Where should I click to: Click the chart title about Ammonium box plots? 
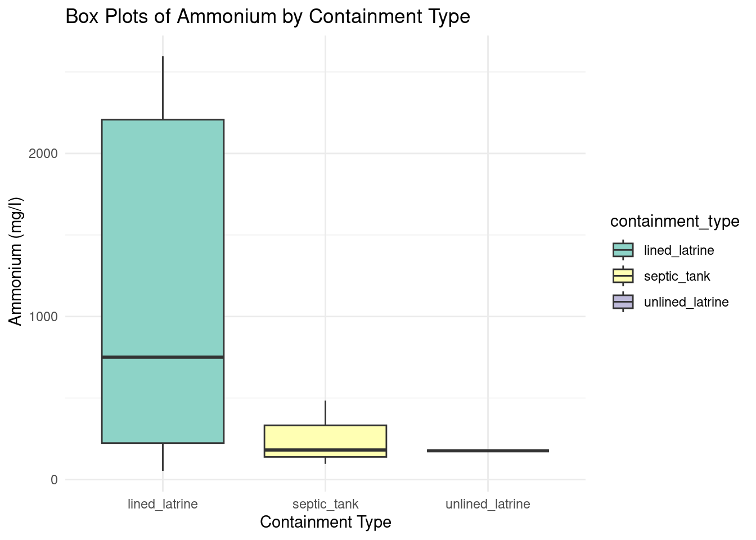point(268,17)
